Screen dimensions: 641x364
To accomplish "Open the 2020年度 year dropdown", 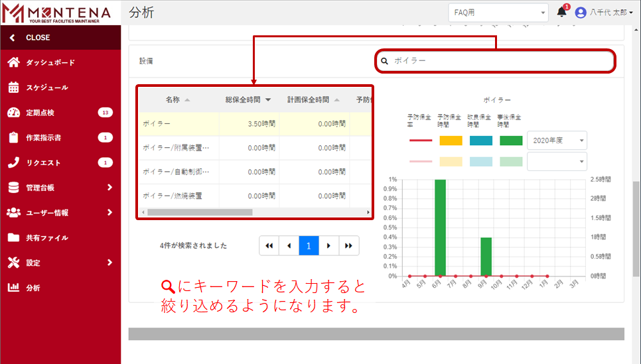I will click(557, 141).
